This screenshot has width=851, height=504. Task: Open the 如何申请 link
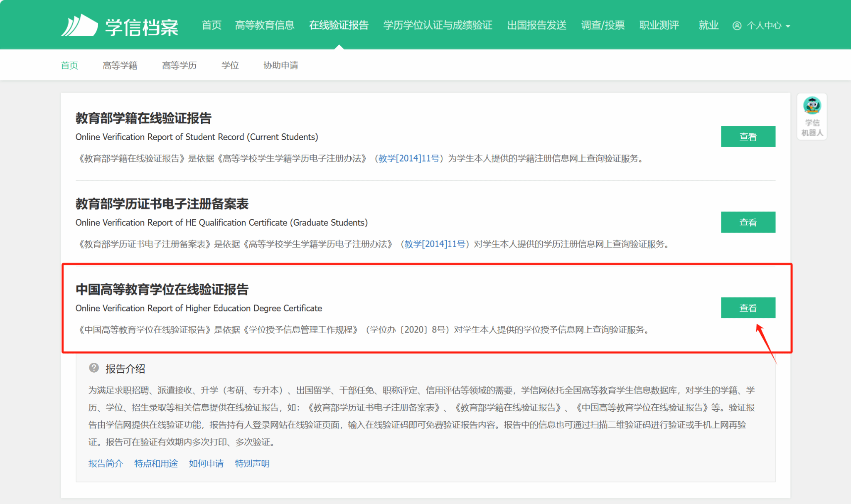pos(206,463)
